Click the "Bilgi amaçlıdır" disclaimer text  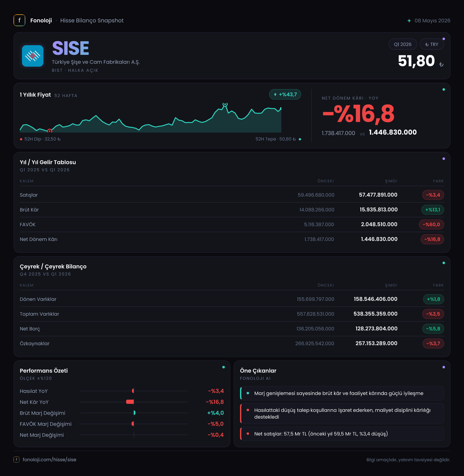tap(408, 460)
